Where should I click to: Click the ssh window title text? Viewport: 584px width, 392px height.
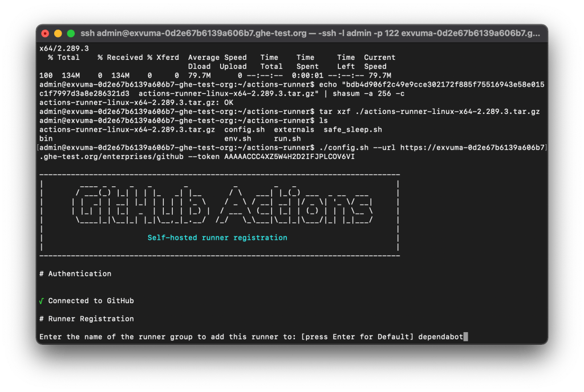pyautogui.click(x=310, y=34)
